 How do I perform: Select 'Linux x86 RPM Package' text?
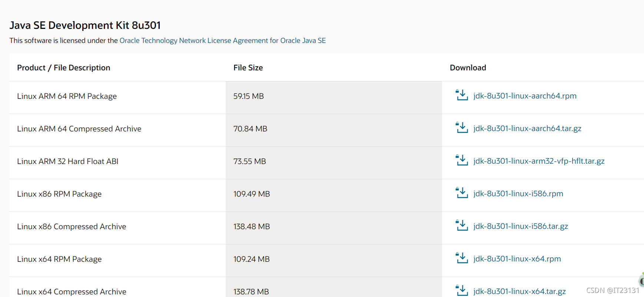pos(59,194)
